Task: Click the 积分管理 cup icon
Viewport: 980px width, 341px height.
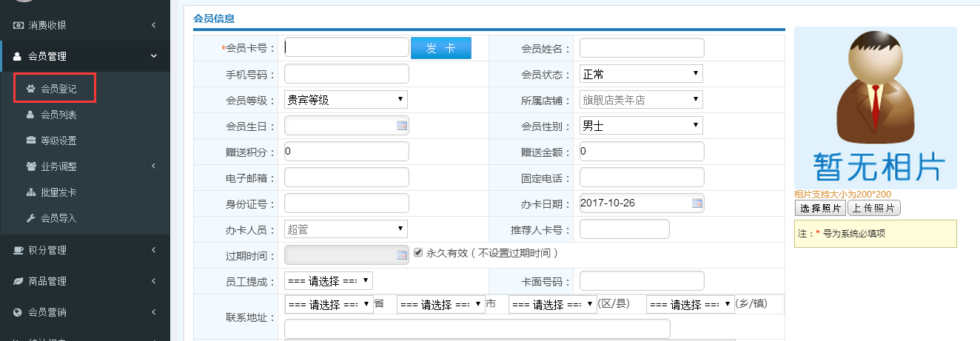Action: pyautogui.click(x=19, y=250)
